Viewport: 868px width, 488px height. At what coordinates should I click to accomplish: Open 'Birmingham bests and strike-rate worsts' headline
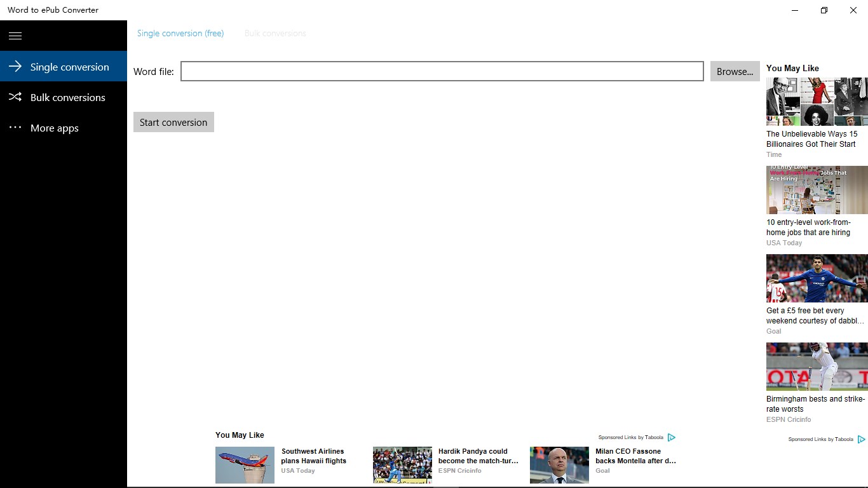coord(816,404)
